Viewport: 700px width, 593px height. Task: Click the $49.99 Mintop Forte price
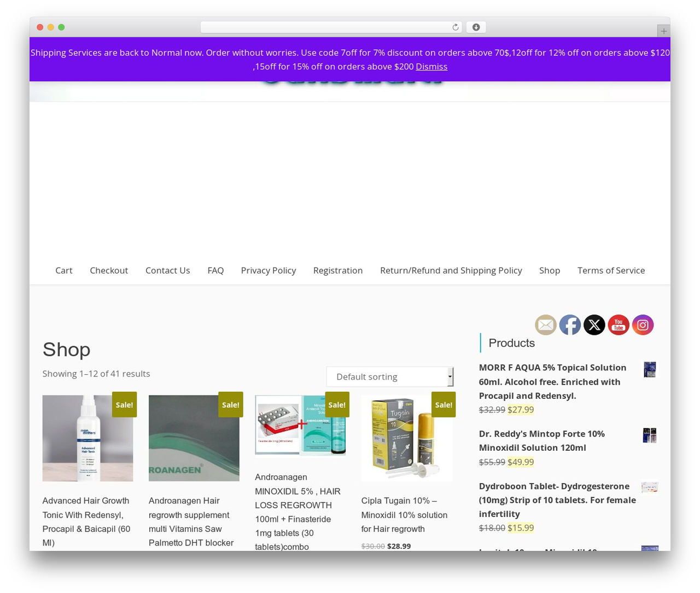coord(521,462)
